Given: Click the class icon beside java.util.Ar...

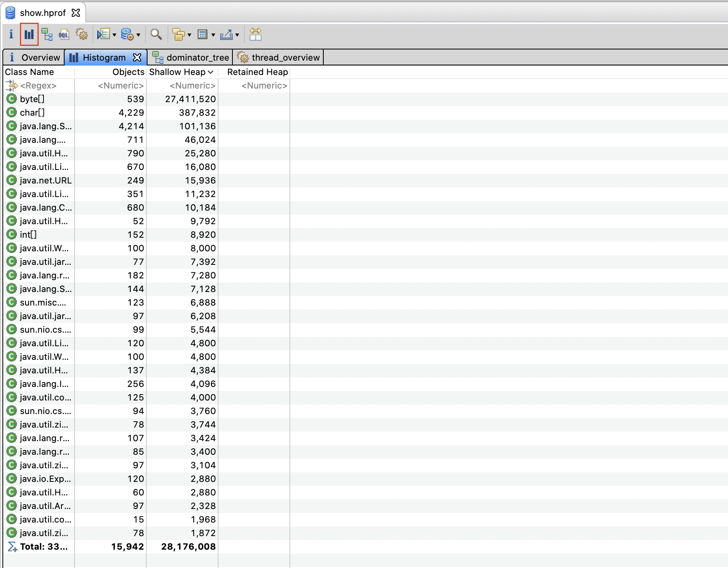Looking at the screenshot, I should [12, 506].
